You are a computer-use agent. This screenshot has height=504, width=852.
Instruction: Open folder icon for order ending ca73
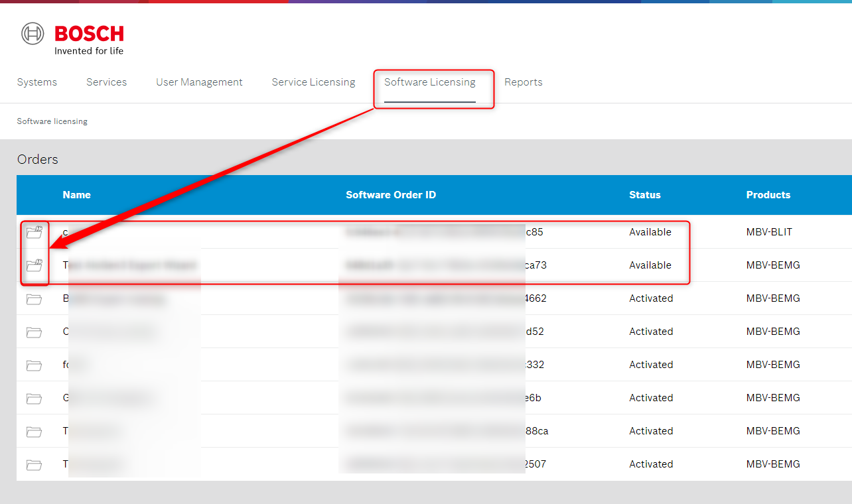coord(34,265)
